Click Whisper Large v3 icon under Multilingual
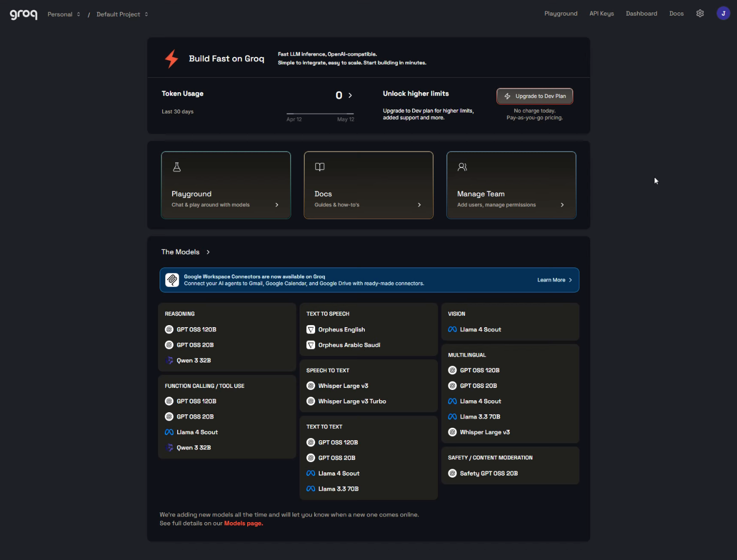 coord(452,432)
